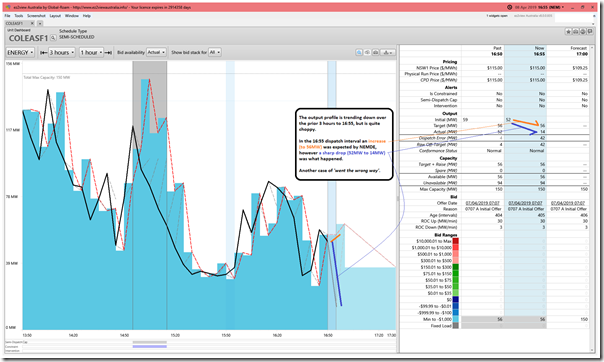This screenshot has width=604, height=362.
Task: Click the $0.01 to $35 light green swatch
Action: (x=456, y=293)
